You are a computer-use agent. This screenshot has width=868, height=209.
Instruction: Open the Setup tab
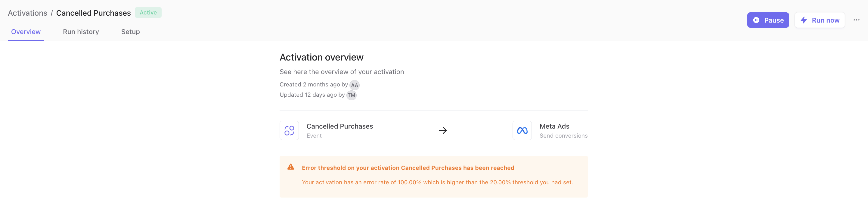click(x=130, y=32)
